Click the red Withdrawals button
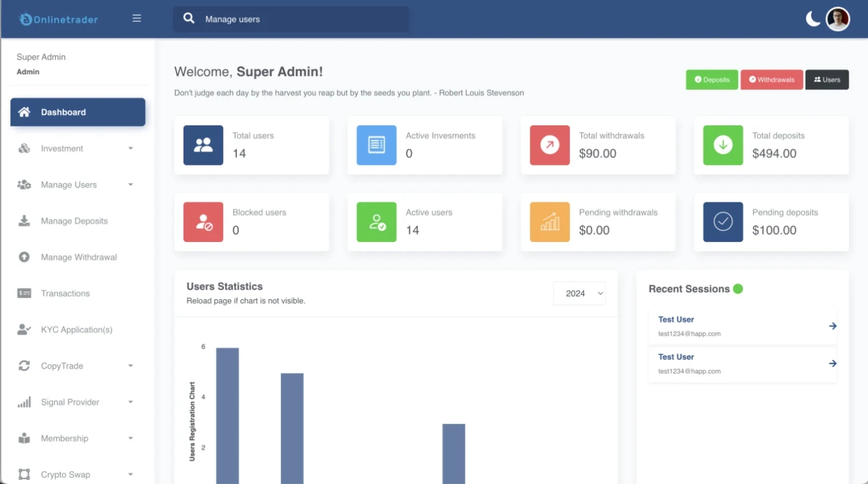This screenshot has width=868, height=484. 771,79
